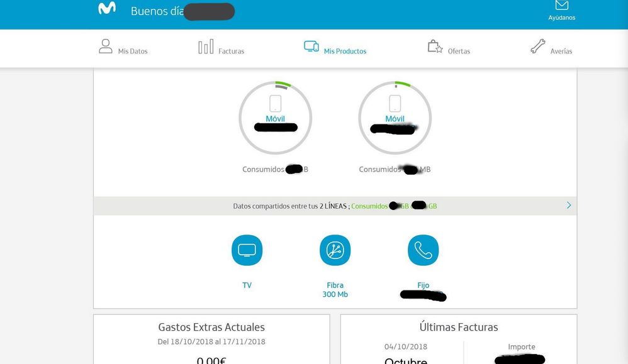628x364 pixels.
Task: Select the first Móvil line phone icon
Action: coord(275,103)
